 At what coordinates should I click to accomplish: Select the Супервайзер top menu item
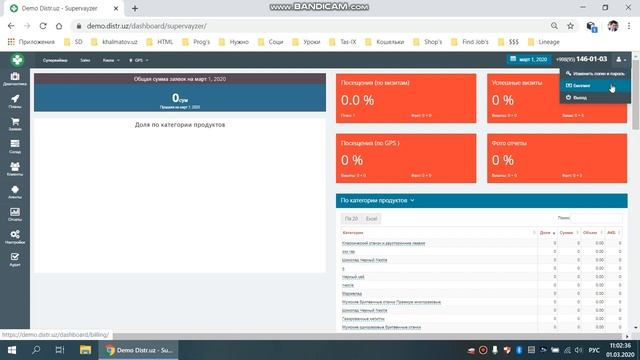click(55, 60)
